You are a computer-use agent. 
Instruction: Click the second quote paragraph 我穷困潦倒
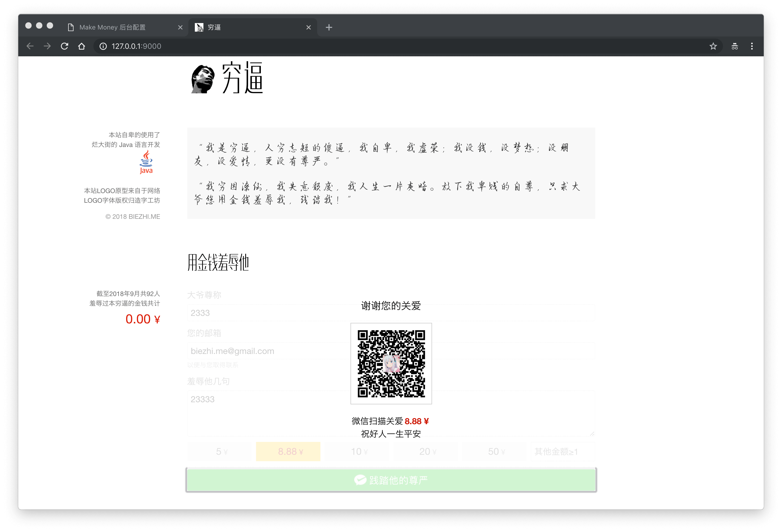tap(387, 193)
